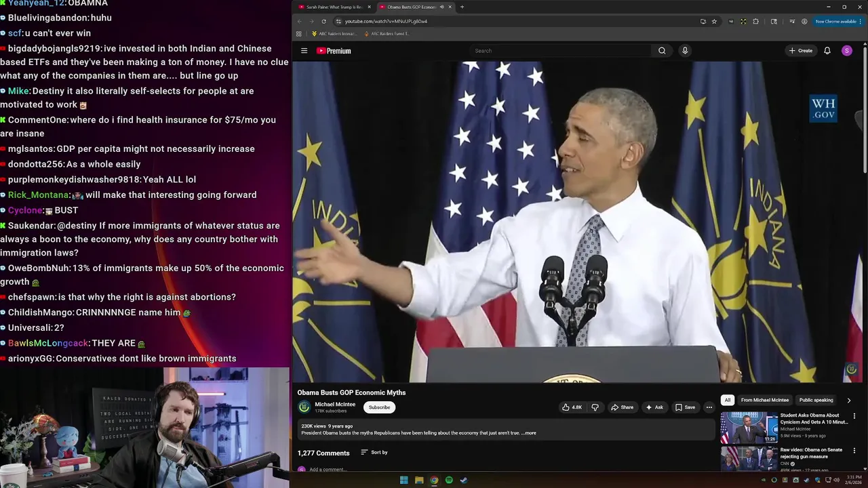The image size is (868, 488).
Task: Subscribe to Michael McIntee channel
Action: click(x=379, y=407)
